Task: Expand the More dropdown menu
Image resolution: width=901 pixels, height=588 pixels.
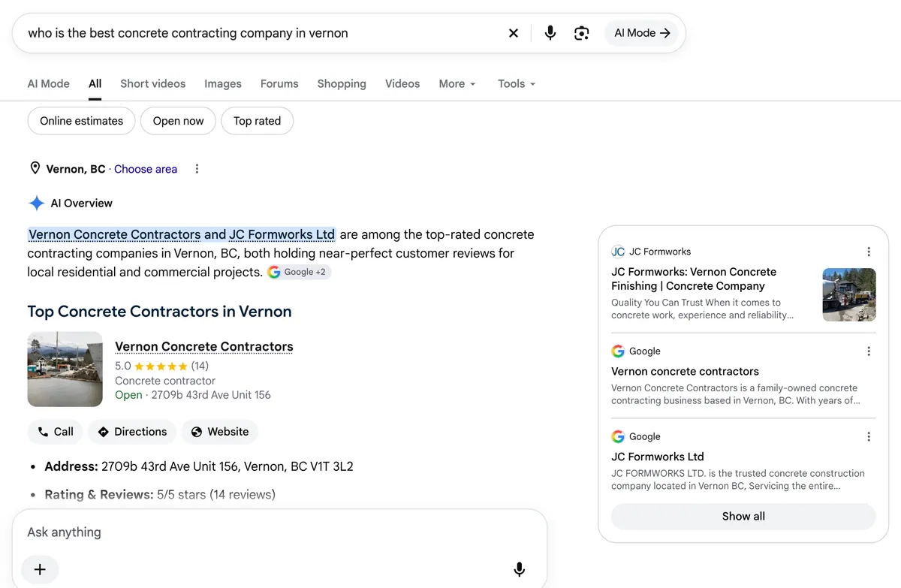Action: (x=457, y=83)
